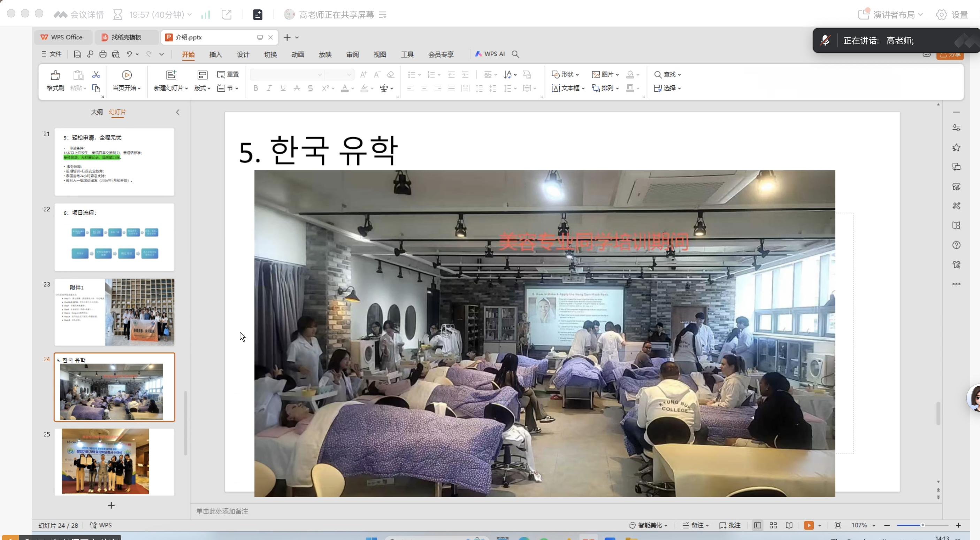Click the New Slide icon
Viewport: 980px width, 540px height.
point(171,75)
